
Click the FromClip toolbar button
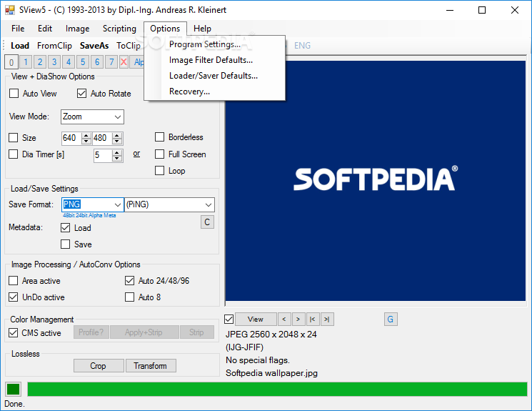click(54, 46)
